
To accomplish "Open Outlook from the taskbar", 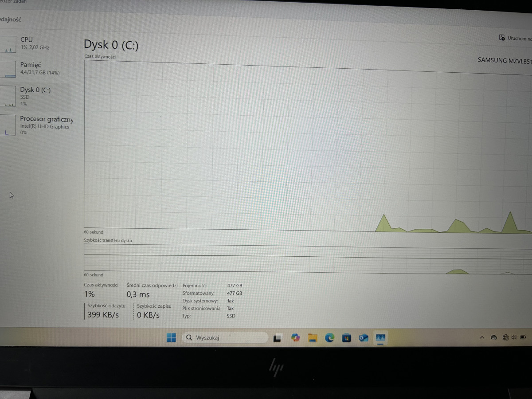I will pos(364,338).
